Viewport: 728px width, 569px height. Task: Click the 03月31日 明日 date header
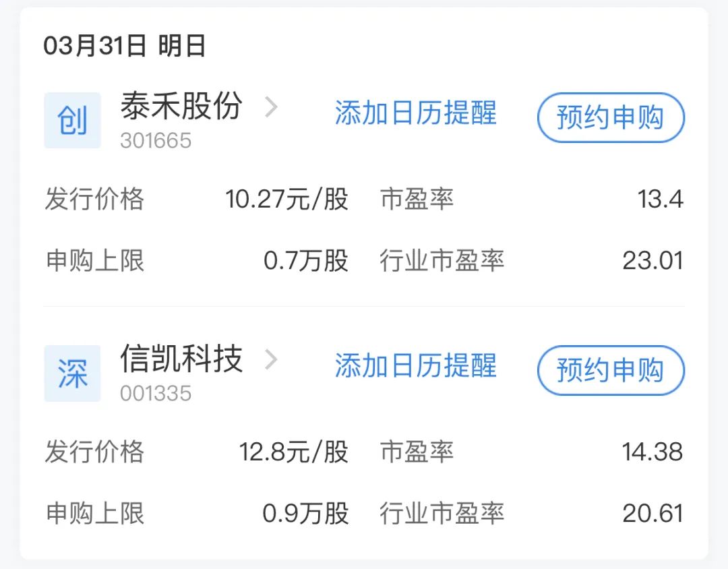point(125,47)
